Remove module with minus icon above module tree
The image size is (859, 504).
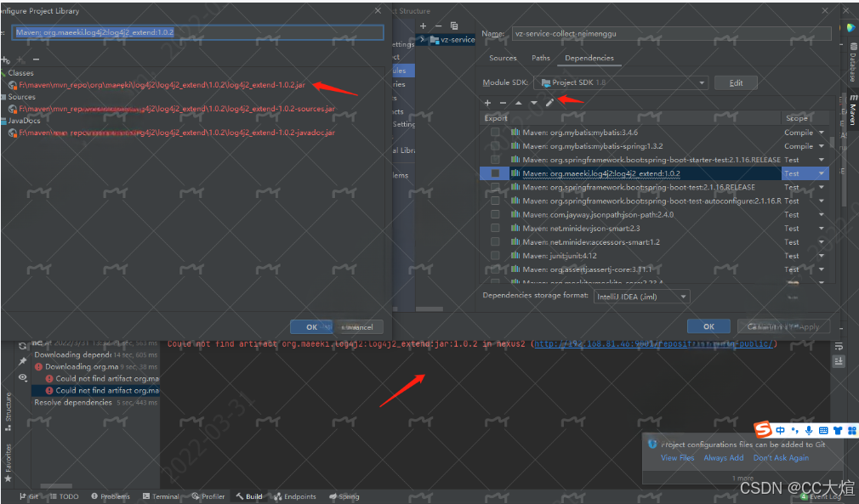[x=438, y=25]
